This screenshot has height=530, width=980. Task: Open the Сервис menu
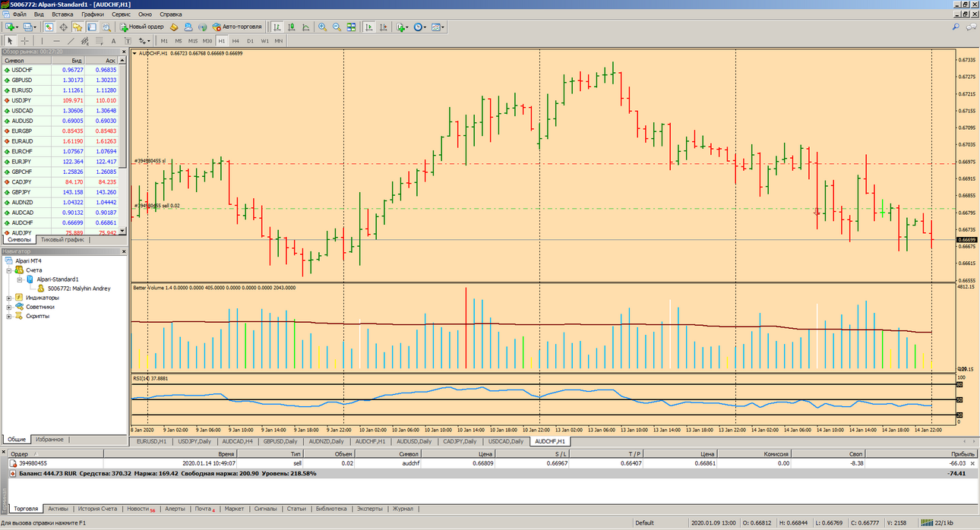[121, 14]
